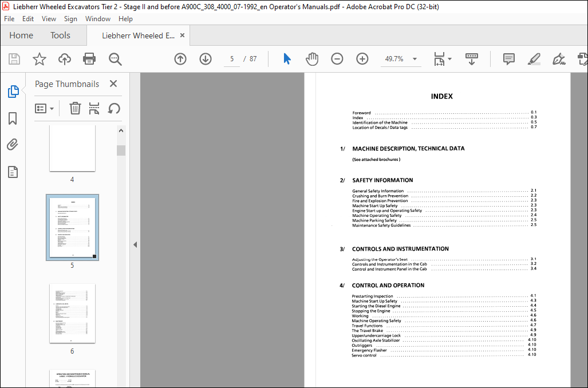Screen dimensions: 588x388
Task: Click the 'Emergency Flasher' index entry
Action: pyautogui.click(x=369, y=350)
